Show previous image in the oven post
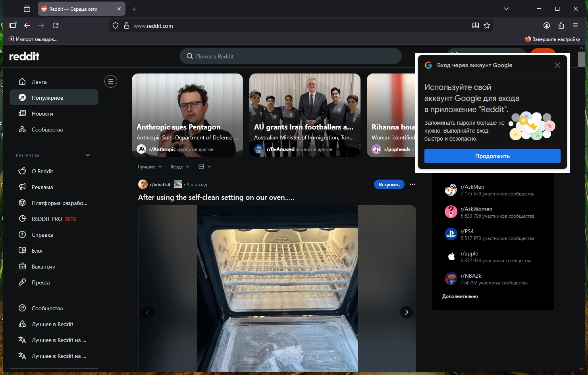 148,312
